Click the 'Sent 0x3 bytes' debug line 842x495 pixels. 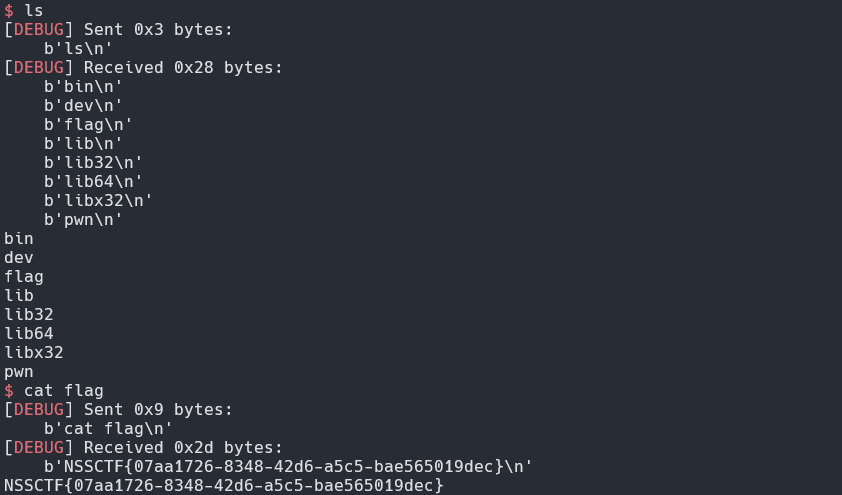(x=118, y=29)
